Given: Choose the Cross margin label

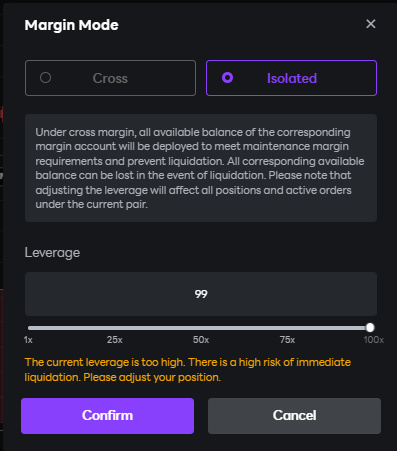Looking at the screenshot, I should tap(110, 78).
